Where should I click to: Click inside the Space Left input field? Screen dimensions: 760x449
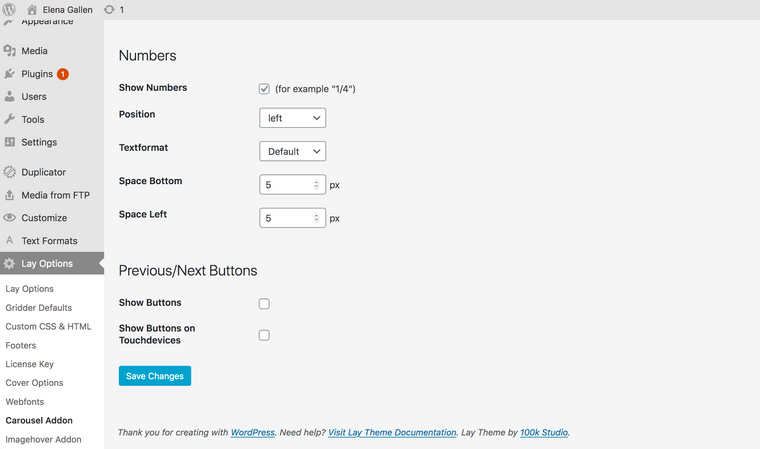(285, 218)
